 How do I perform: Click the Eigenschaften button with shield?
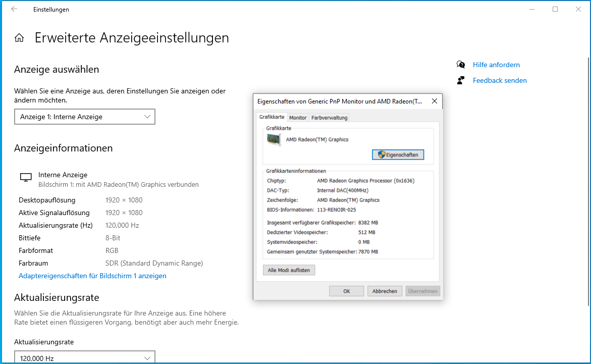pos(398,154)
